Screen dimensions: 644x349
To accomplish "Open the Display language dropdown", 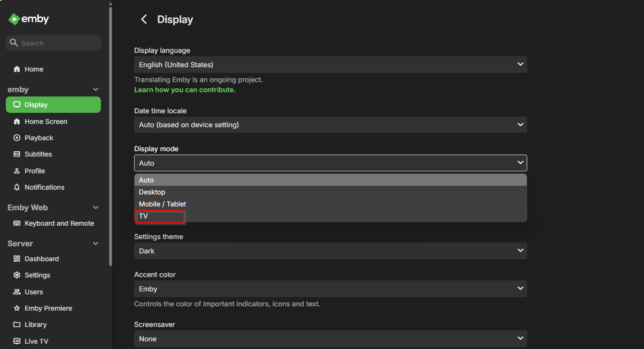I will [330, 65].
